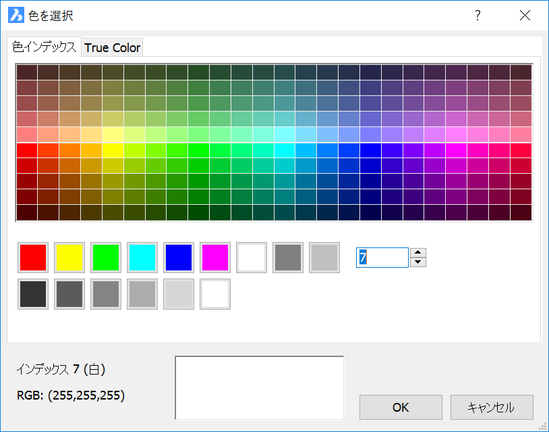Screen dimensions: 549x432
Task: Confirm selection with the OK button
Action: (401, 407)
